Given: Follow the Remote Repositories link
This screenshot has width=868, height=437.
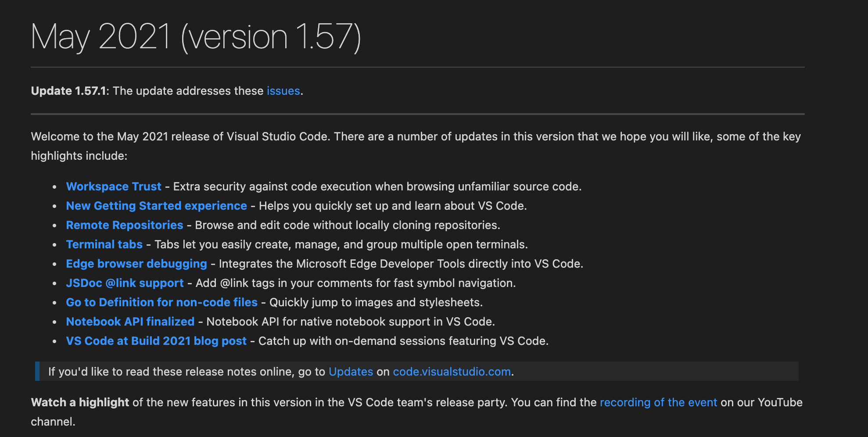Looking at the screenshot, I should click(125, 225).
